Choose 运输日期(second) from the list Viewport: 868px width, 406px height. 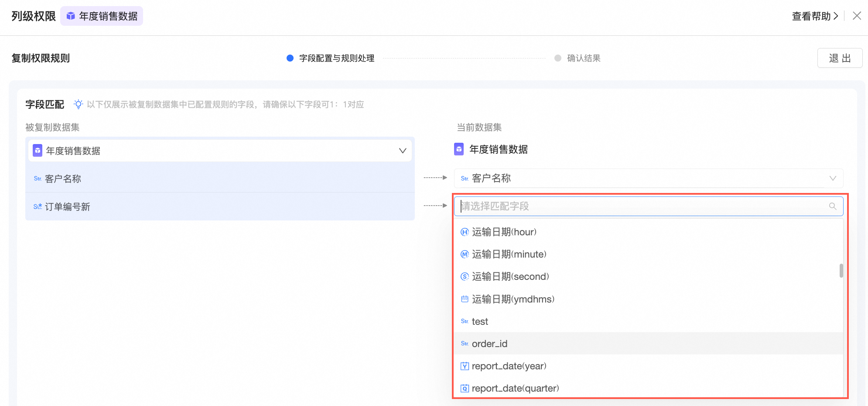click(x=648, y=276)
